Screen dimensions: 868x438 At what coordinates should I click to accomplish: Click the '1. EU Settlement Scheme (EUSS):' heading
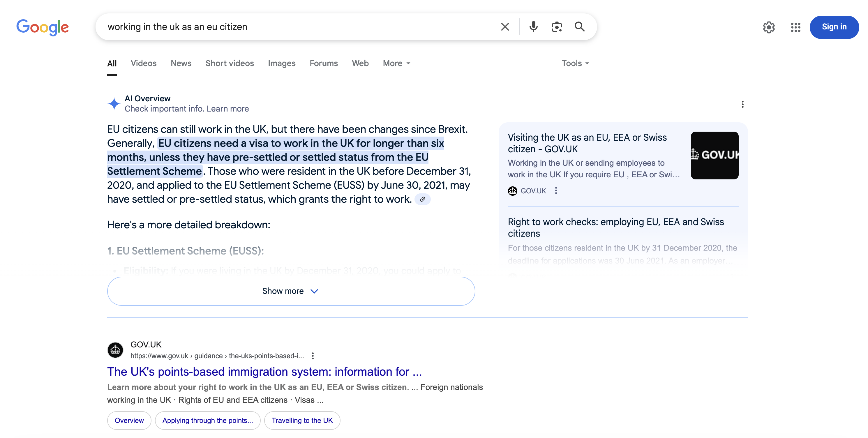point(185,251)
